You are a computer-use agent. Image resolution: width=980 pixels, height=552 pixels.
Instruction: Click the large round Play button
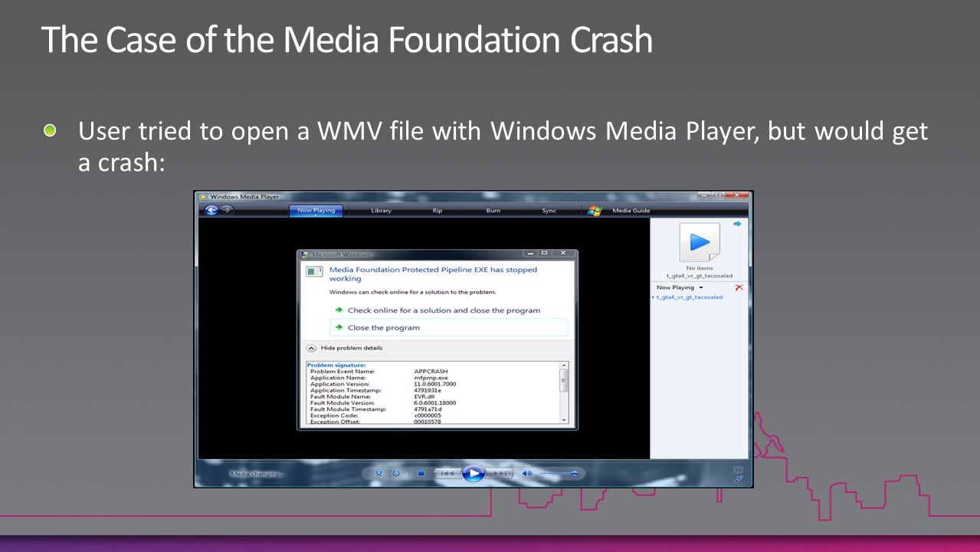pyautogui.click(x=474, y=474)
